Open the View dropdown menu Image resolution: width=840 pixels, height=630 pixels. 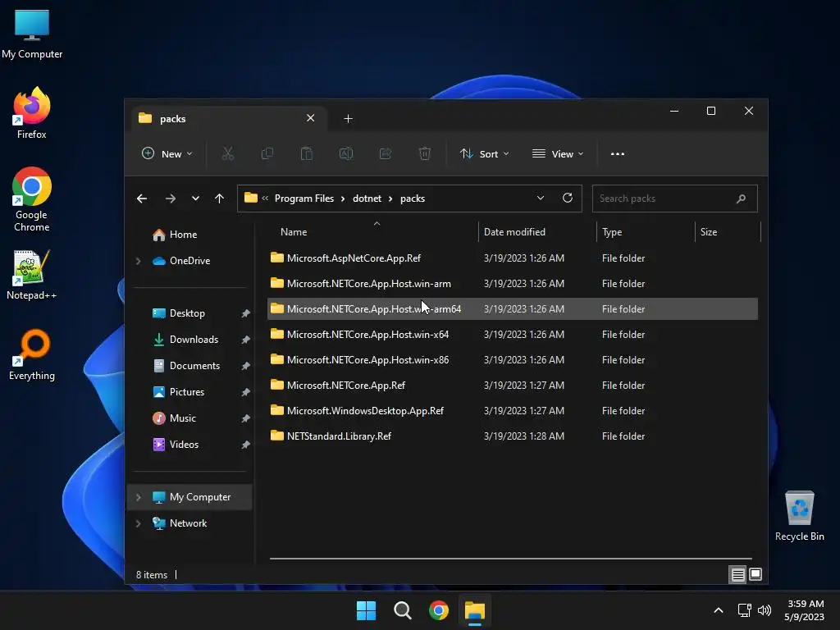[558, 153]
